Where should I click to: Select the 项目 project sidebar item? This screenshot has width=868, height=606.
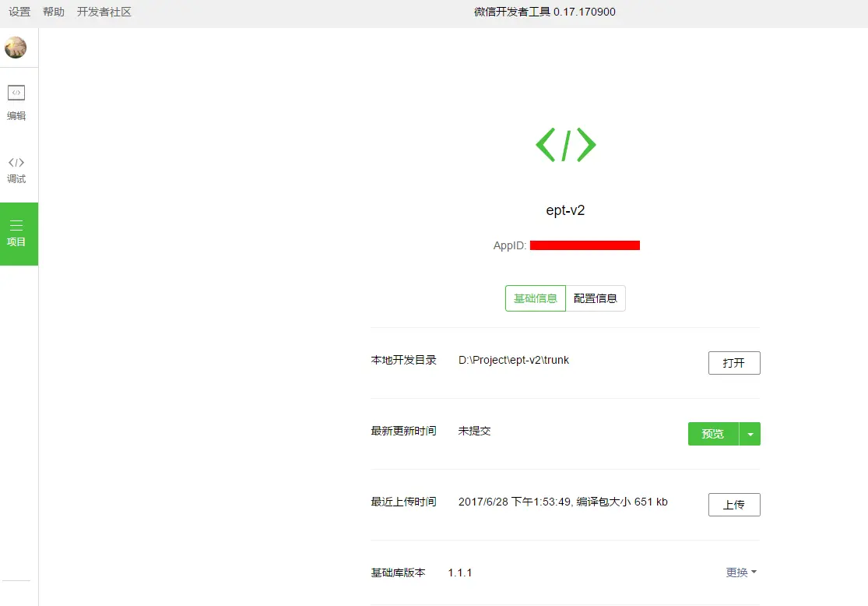pos(19,234)
